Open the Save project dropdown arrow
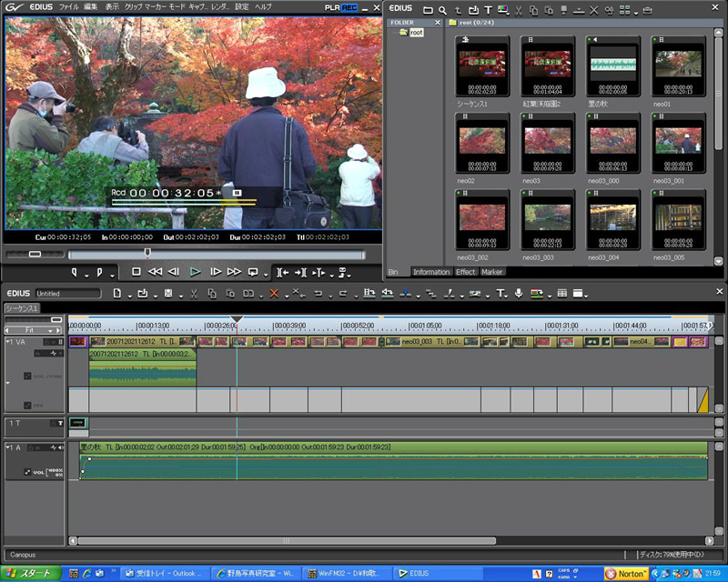Screen dimensions: 728x582 (180, 296)
